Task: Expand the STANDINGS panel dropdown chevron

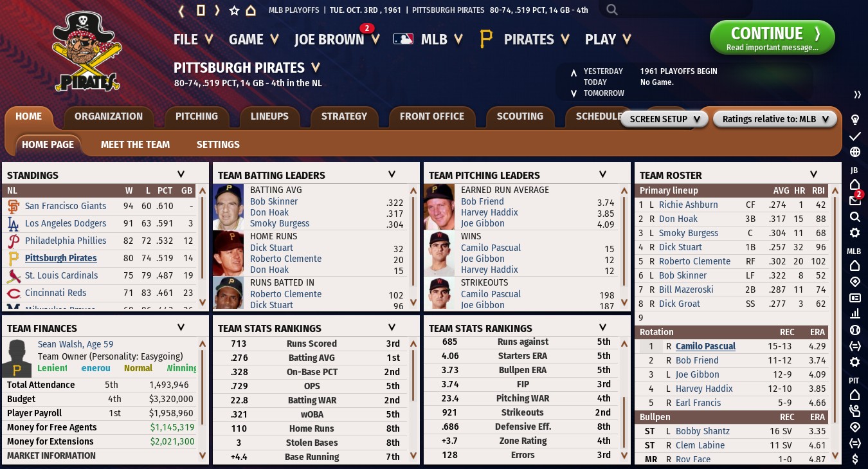Action: point(181,174)
